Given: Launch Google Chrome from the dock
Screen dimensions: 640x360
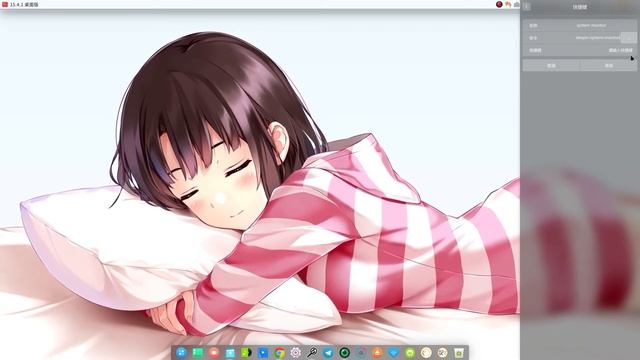Looking at the screenshot, I should click(x=279, y=353).
